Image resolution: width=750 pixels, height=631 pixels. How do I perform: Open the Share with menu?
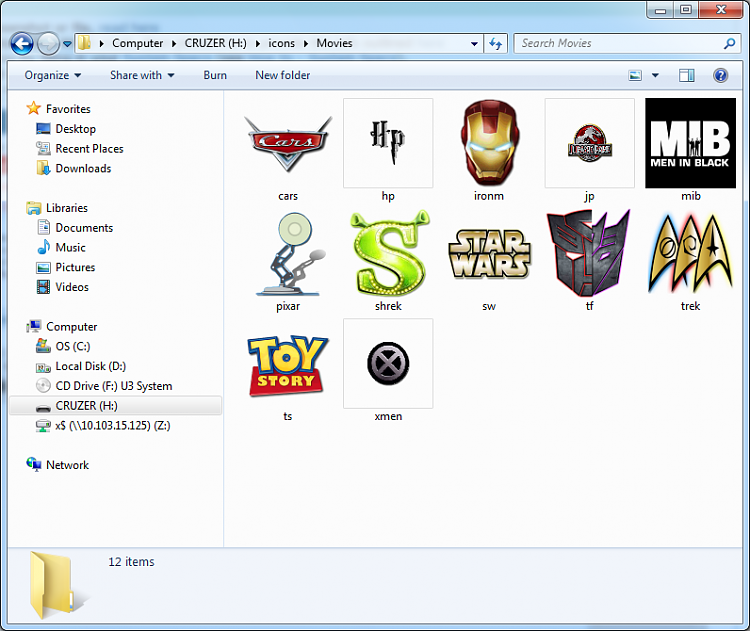click(x=142, y=75)
